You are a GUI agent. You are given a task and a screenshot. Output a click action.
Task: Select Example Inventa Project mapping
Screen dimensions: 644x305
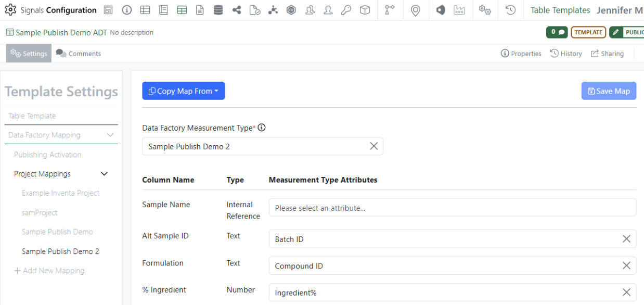coord(60,193)
